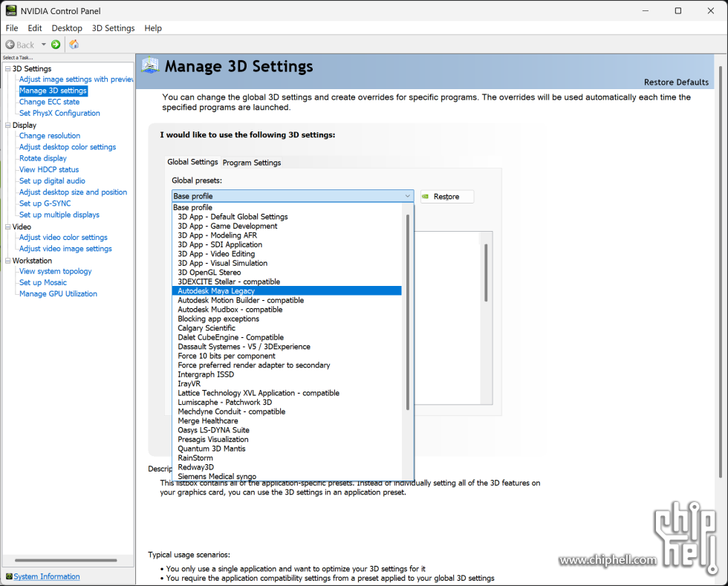Click the main page vertical scrollbar
The image size is (728, 586).
tap(720, 272)
